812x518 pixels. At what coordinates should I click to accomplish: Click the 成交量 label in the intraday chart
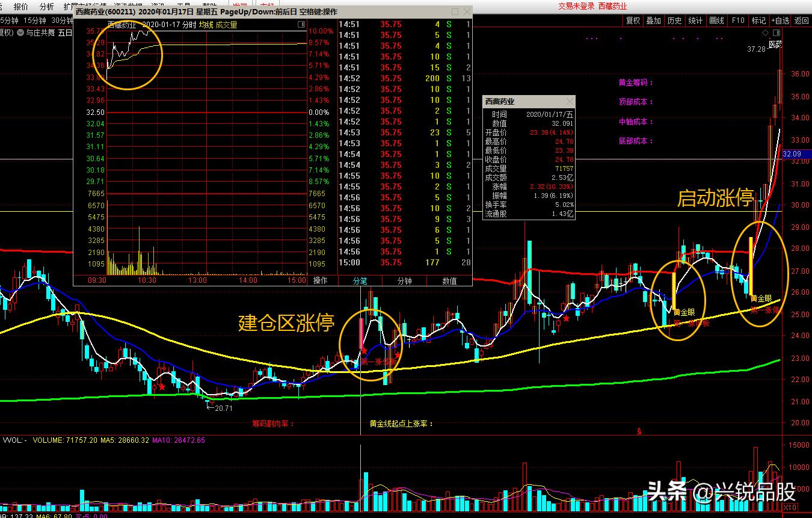pos(226,25)
